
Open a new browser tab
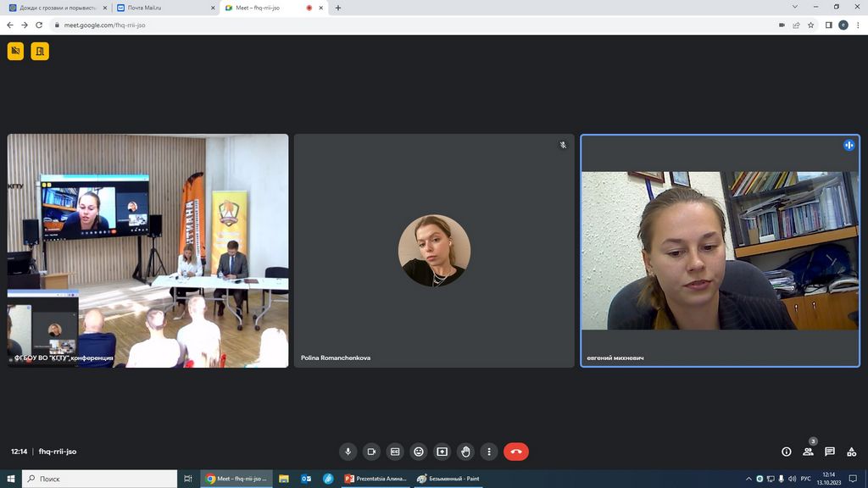[338, 8]
